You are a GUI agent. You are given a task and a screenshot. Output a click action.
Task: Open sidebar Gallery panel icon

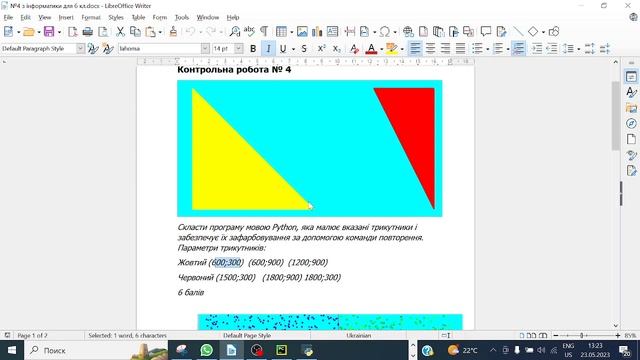click(631, 108)
